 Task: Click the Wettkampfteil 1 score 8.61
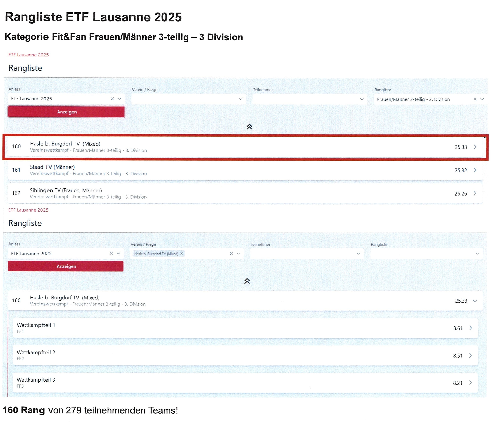click(x=458, y=328)
